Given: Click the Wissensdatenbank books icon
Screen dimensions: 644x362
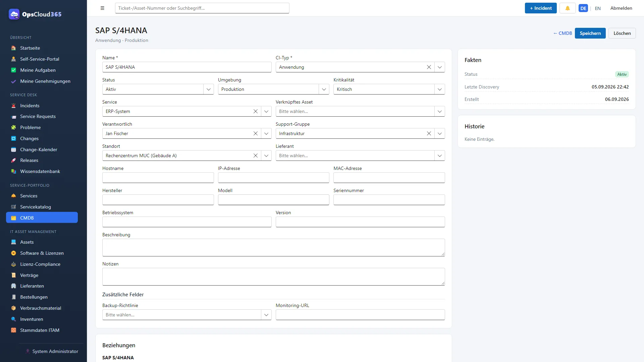Looking at the screenshot, I should coord(13,171).
